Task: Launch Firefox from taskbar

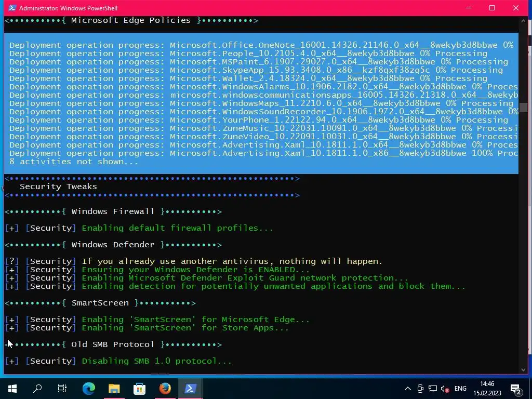Action: (x=165, y=389)
